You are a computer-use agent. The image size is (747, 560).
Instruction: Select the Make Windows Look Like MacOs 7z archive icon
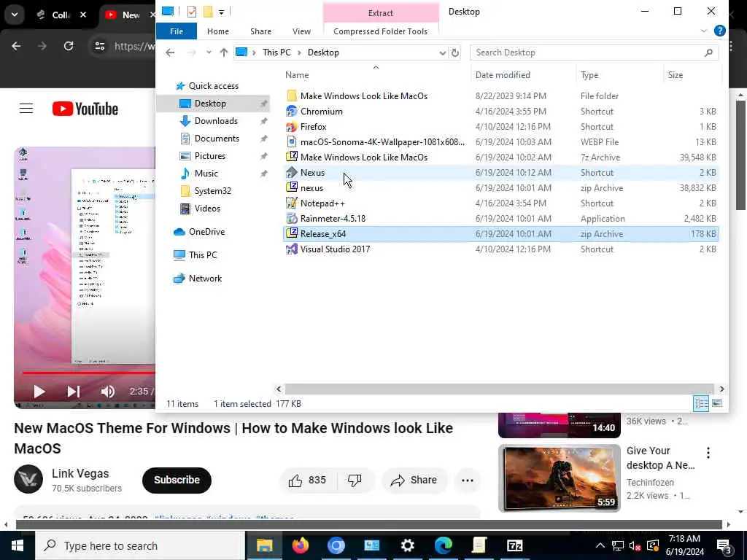tap(292, 157)
